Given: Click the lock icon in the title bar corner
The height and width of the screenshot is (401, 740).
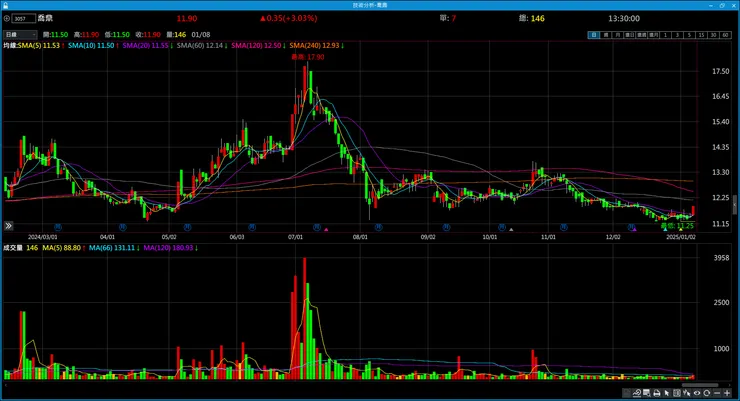Looking at the screenshot, I should tap(6, 5).
